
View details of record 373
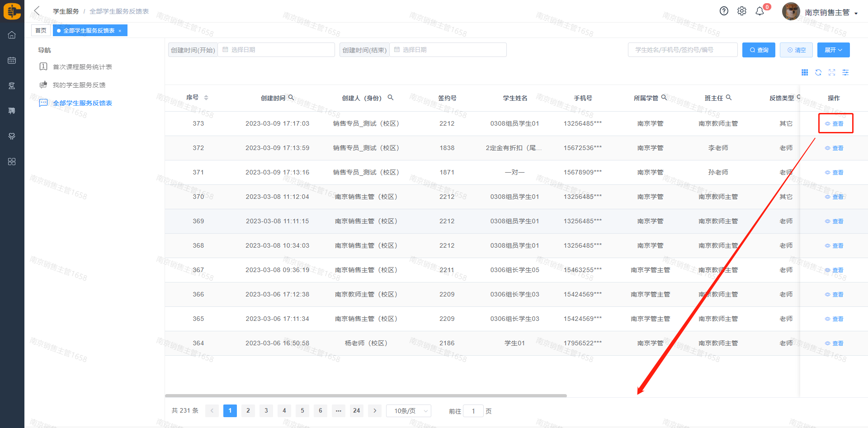click(x=835, y=124)
